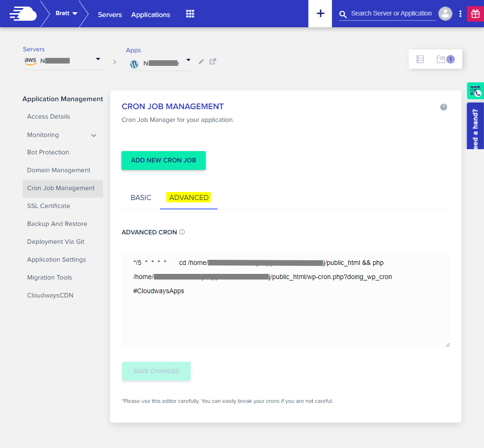Focus the Search Server or Application field

(391, 14)
